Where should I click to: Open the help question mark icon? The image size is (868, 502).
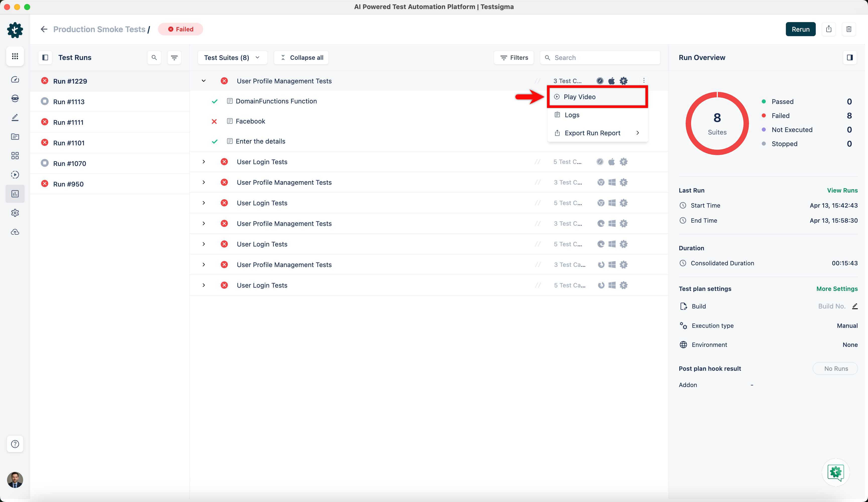tap(15, 444)
